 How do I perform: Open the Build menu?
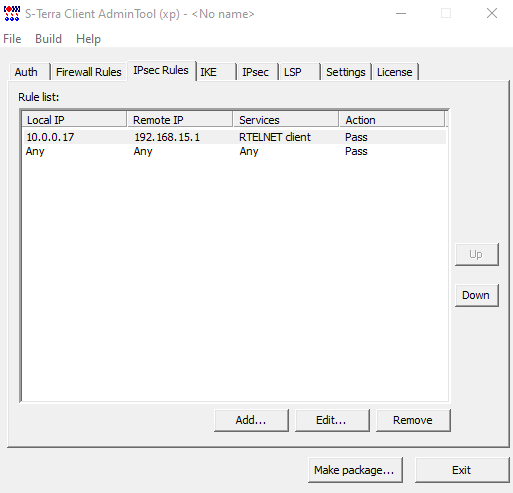click(48, 39)
